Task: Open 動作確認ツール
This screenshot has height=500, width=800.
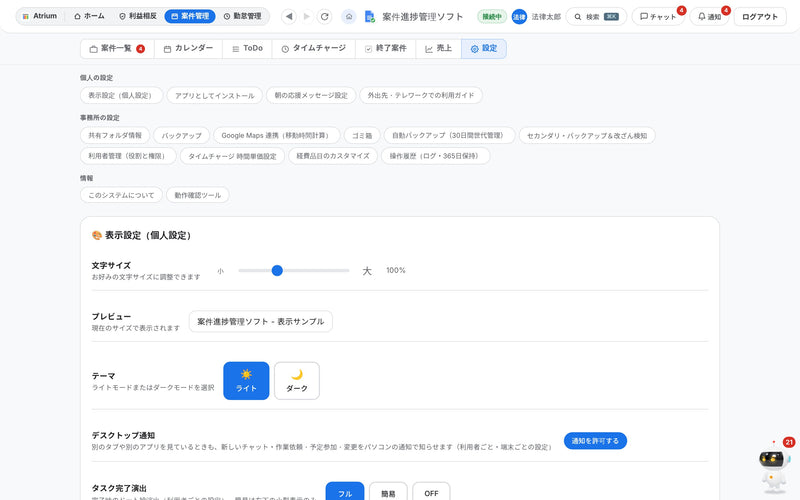Action: pyautogui.click(x=197, y=195)
